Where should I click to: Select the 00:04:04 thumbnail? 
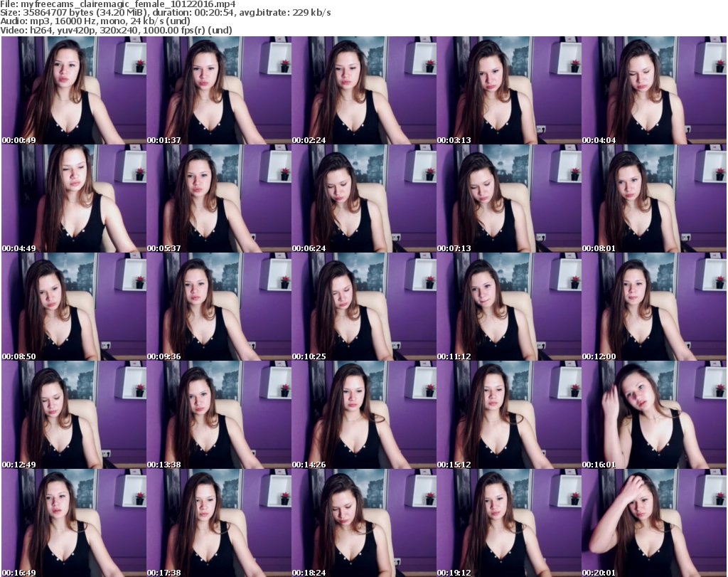pyautogui.click(x=653, y=90)
